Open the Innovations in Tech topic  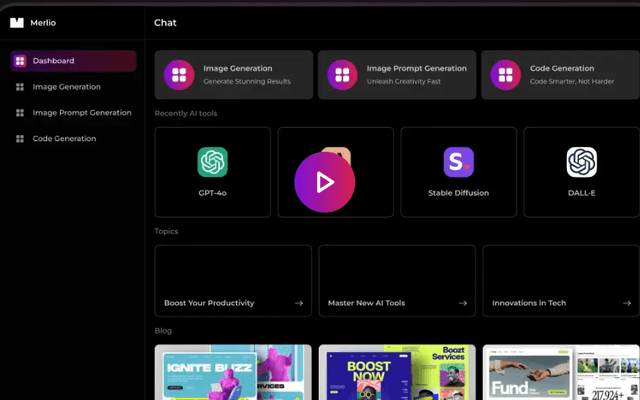tap(561, 281)
